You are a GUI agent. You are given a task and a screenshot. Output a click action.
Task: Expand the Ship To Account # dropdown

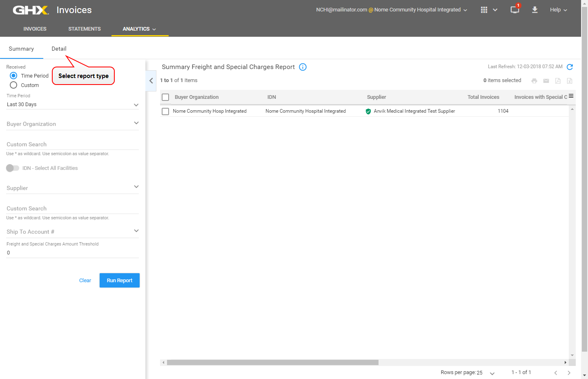pos(73,232)
